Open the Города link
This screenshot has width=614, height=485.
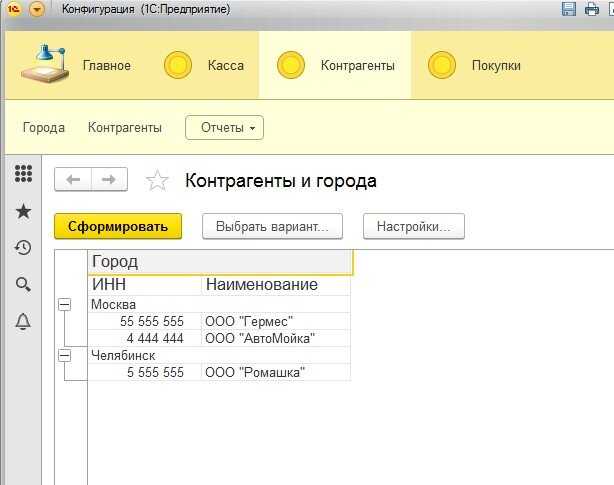(x=44, y=127)
